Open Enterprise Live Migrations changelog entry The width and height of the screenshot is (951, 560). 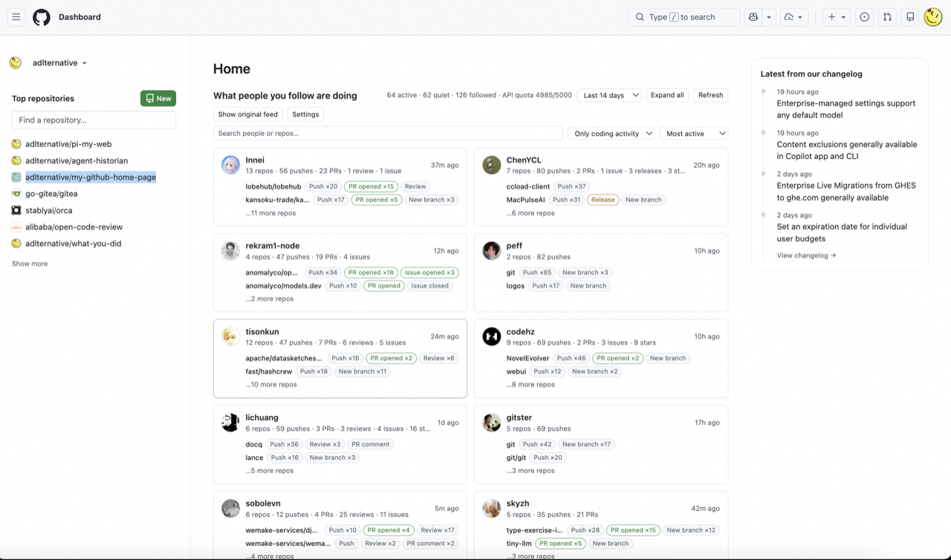(x=846, y=192)
